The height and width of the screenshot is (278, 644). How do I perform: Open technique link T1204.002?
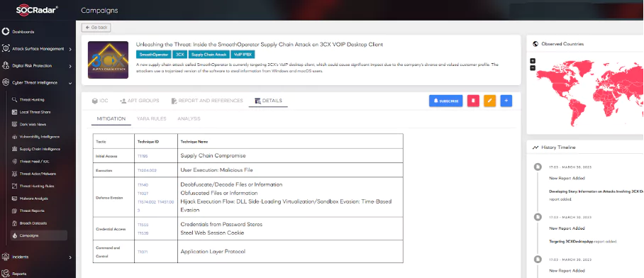(147, 170)
